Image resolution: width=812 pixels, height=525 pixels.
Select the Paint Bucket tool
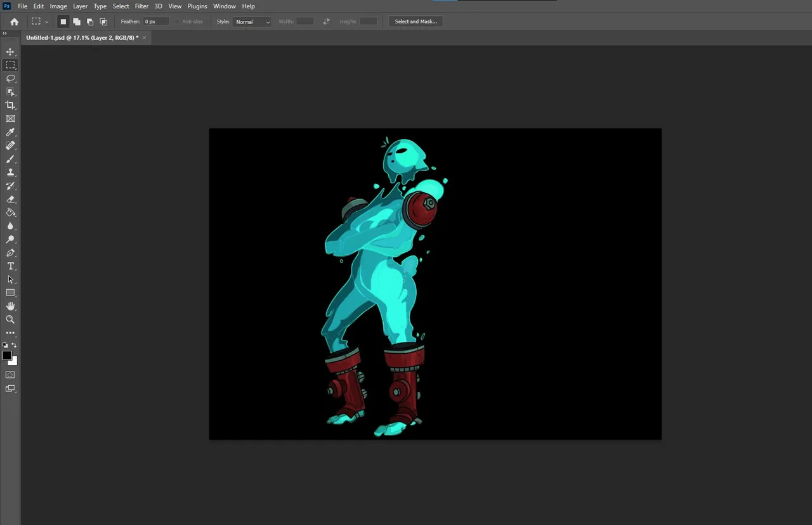(x=10, y=212)
